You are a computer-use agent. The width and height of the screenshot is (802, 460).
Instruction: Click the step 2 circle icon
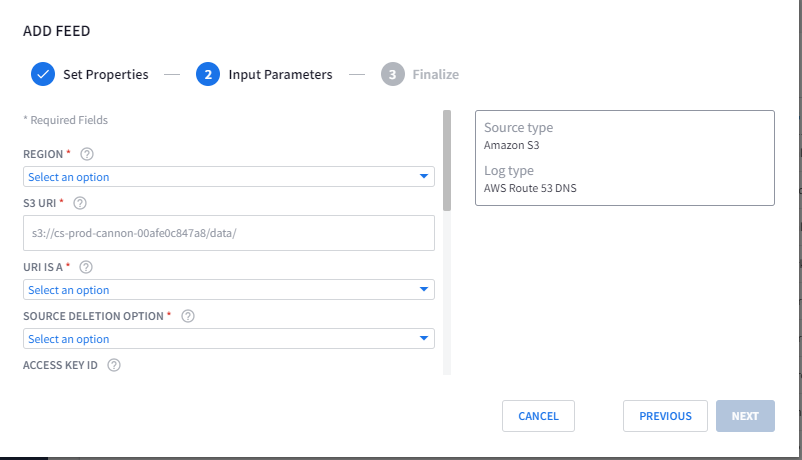tap(208, 74)
